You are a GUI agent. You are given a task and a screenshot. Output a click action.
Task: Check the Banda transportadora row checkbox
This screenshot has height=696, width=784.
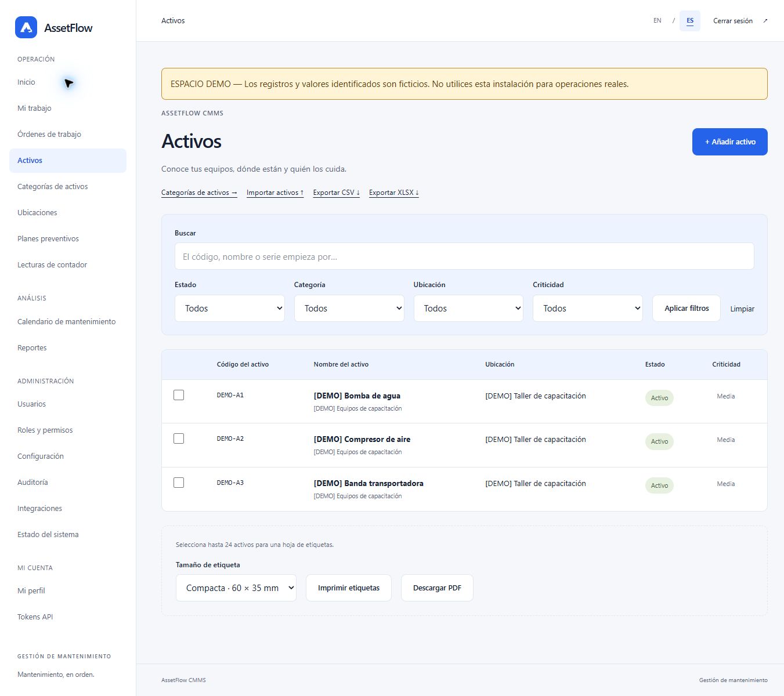pos(179,483)
